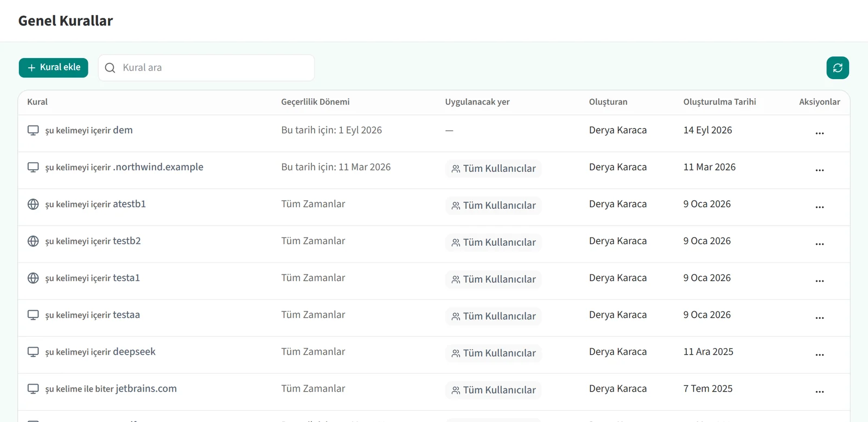The height and width of the screenshot is (422, 868).
Task: Click globe icon of testa1 rule
Action: (x=33, y=278)
